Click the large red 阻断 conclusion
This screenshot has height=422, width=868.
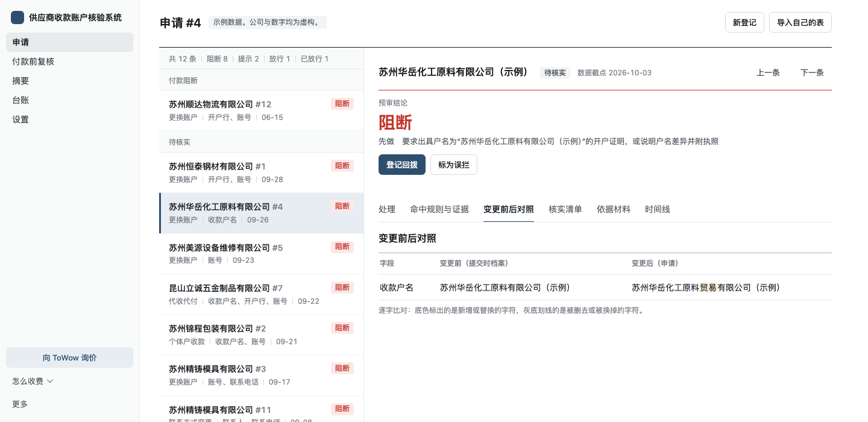pyautogui.click(x=395, y=122)
